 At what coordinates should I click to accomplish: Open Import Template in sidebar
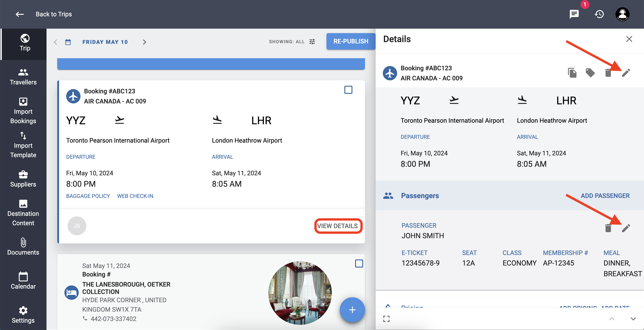coord(23,145)
